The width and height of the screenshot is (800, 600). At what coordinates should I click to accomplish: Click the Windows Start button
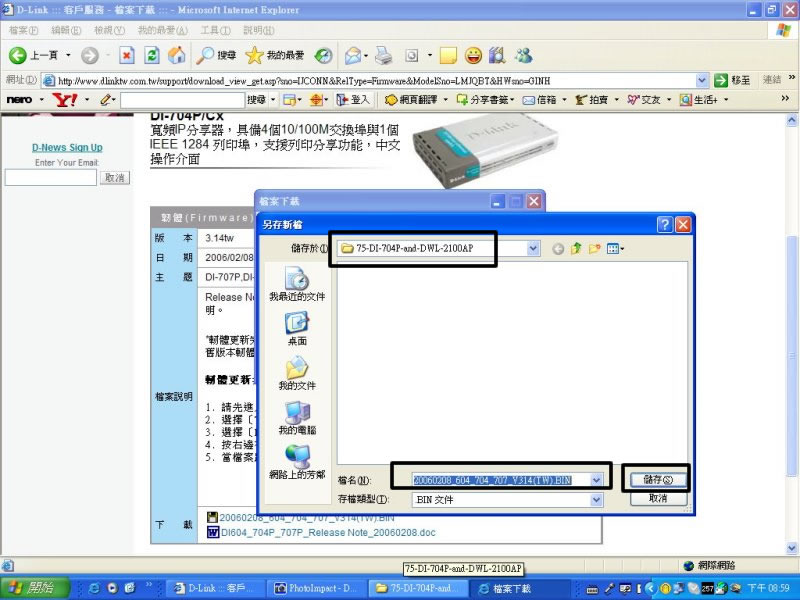coord(35,588)
